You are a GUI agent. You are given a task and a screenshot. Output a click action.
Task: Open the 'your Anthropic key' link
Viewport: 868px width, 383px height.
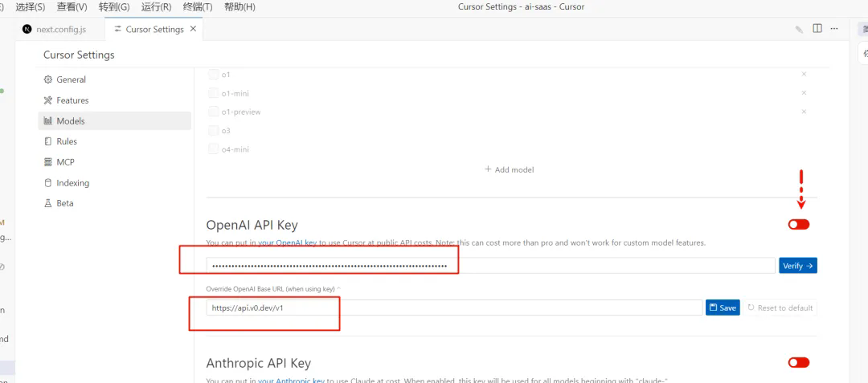click(291, 381)
